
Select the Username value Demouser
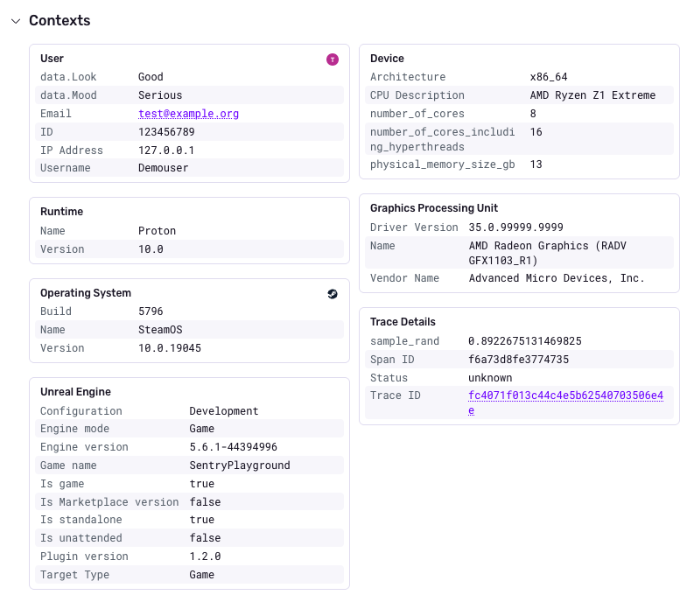(164, 168)
